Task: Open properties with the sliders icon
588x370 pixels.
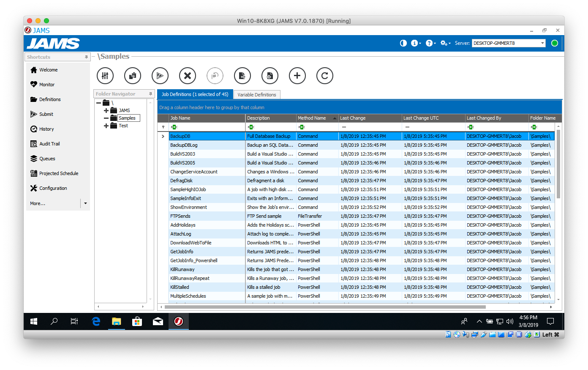Action: pyautogui.click(x=105, y=76)
